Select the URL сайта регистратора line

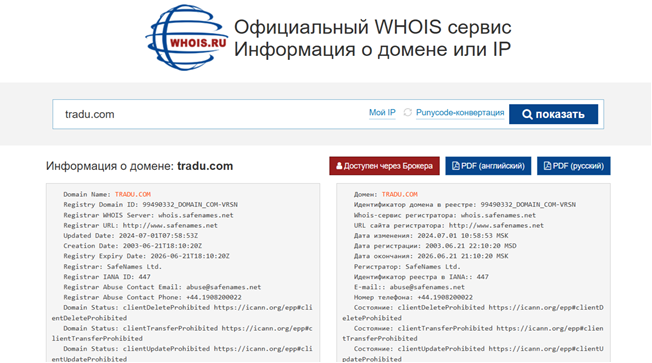[x=449, y=225]
